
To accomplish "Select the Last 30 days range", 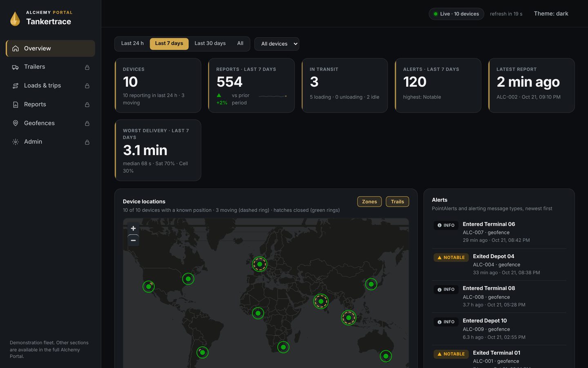I will point(210,43).
